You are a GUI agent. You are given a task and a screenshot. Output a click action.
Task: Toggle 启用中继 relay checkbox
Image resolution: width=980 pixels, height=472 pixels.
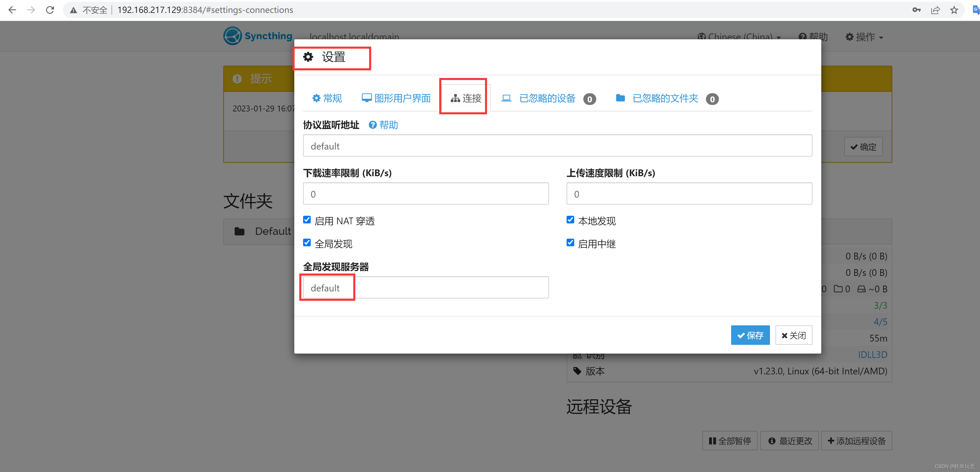(x=570, y=242)
